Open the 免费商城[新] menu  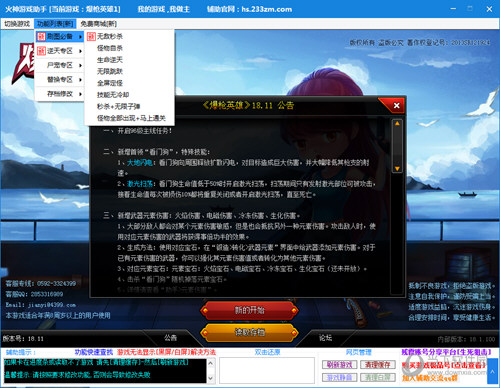(99, 24)
